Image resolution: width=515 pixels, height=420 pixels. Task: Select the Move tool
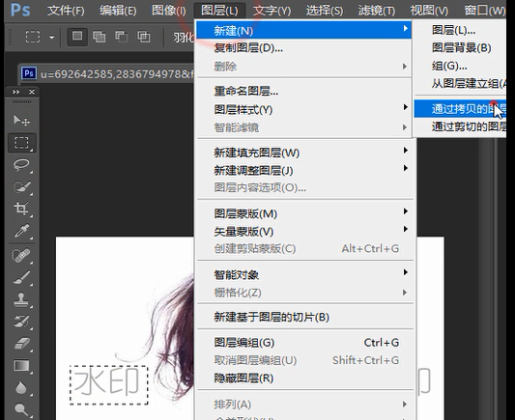21,121
